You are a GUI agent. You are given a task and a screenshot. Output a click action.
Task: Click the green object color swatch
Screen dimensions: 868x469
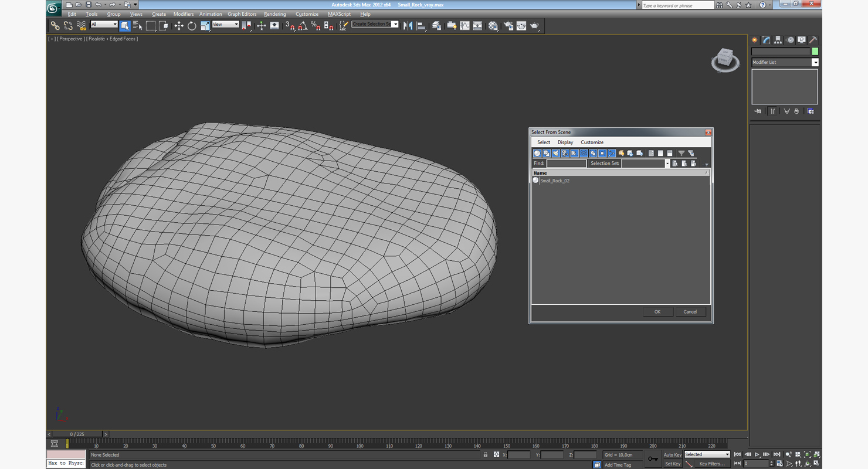tap(815, 52)
